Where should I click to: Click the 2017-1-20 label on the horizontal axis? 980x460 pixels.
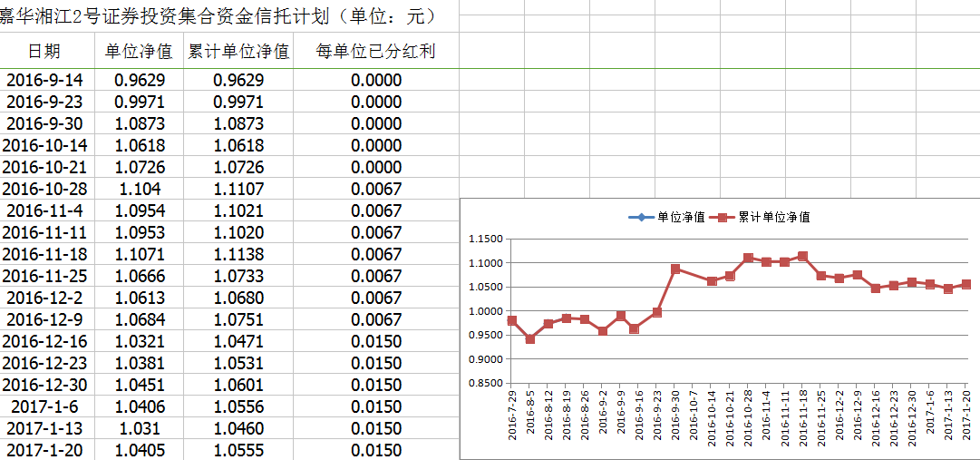(x=967, y=417)
